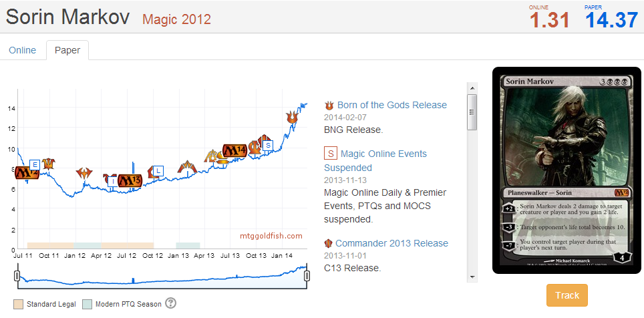Click the Born of the Gods symbol on the chart line

tap(291, 117)
